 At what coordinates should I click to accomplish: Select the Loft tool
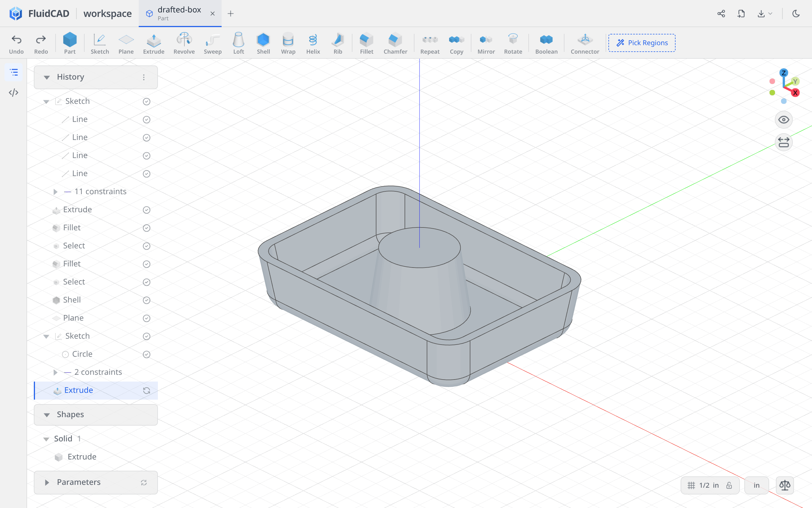click(x=239, y=43)
